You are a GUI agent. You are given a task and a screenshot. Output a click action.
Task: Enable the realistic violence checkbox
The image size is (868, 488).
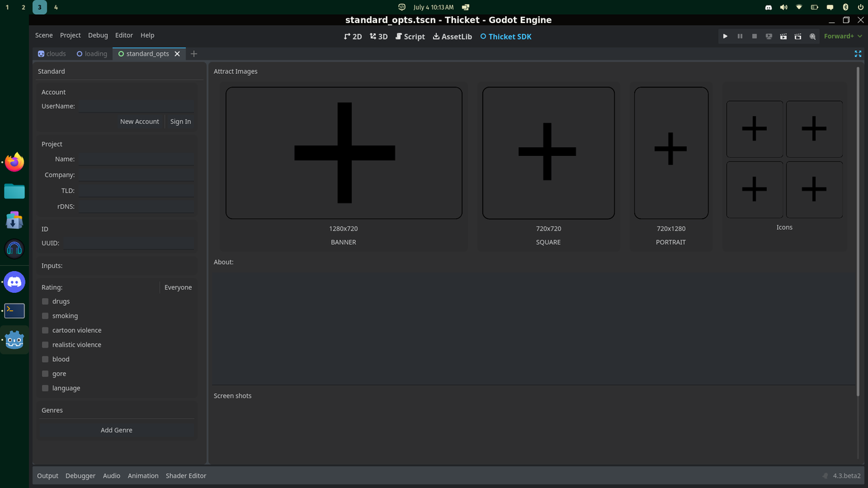click(x=45, y=345)
